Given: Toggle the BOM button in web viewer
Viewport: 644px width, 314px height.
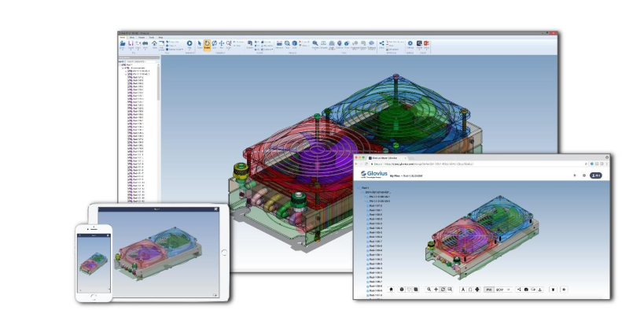Looking at the screenshot, I should (x=499, y=290).
